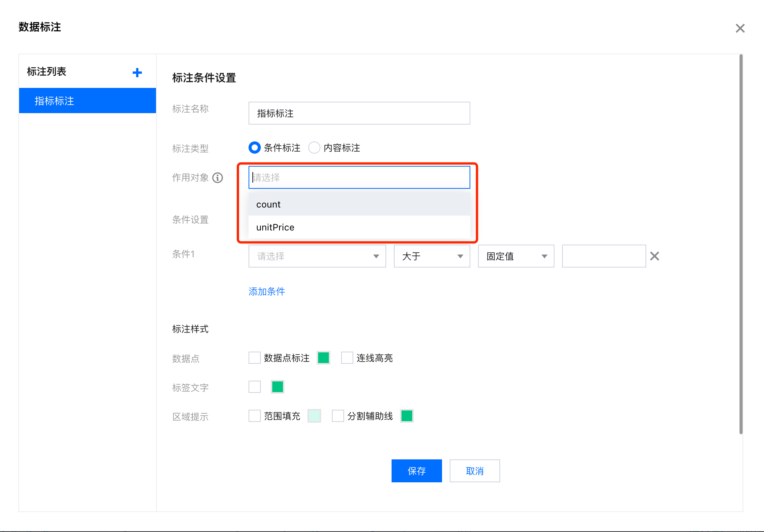Click dropdown arrow on 作用对象 selector
Viewport: 764px width, 532px height.
[x=459, y=177]
